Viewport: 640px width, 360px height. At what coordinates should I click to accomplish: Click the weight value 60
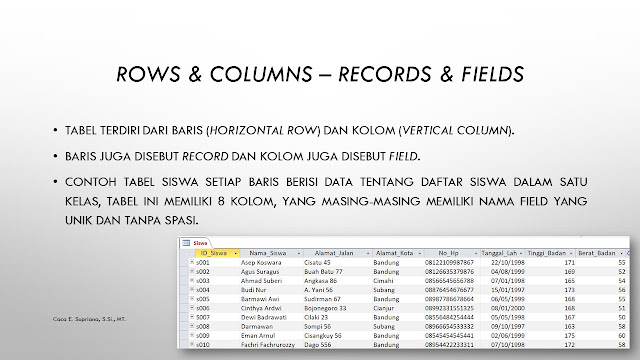point(622,336)
